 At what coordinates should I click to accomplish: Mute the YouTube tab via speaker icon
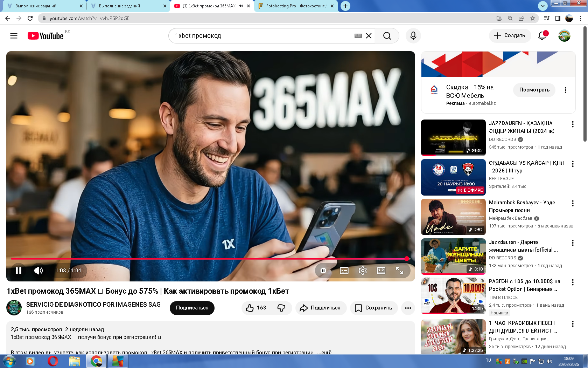tap(241, 6)
